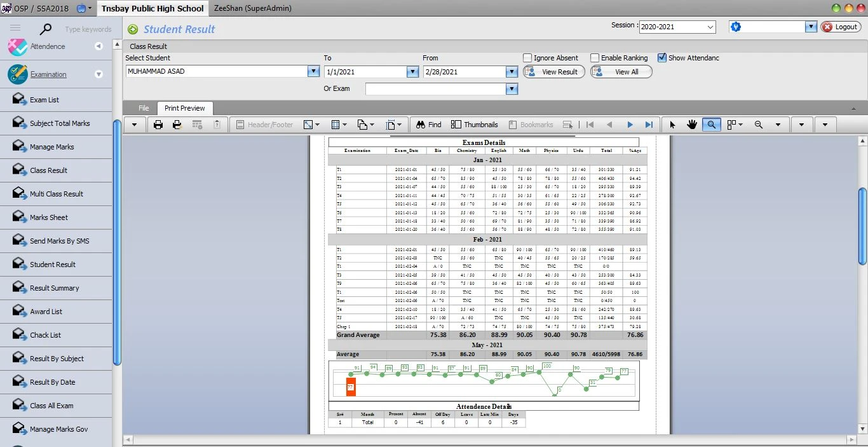Enable the Ignore Absent checkbox
Viewport: 868px width, 447px height.
coord(527,58)
